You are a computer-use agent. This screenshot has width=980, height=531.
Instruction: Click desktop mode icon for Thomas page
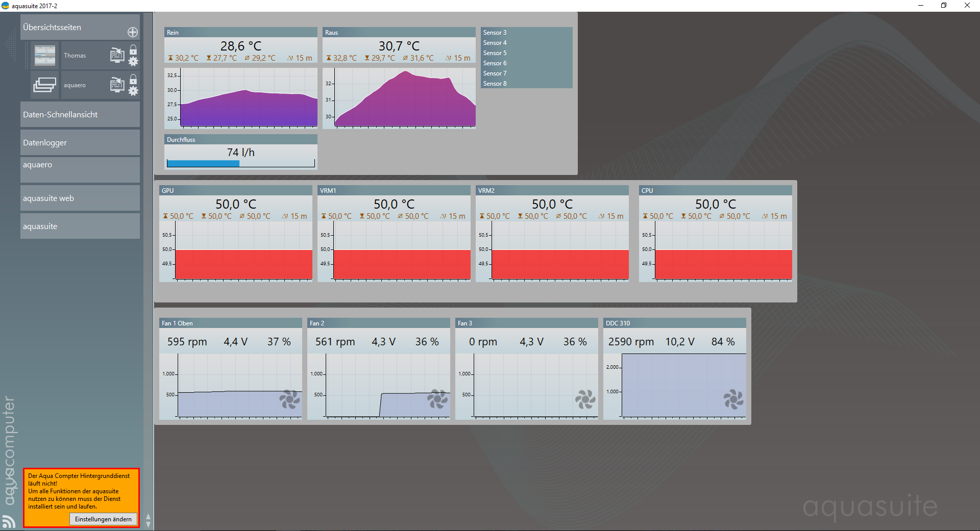(117, 55)
